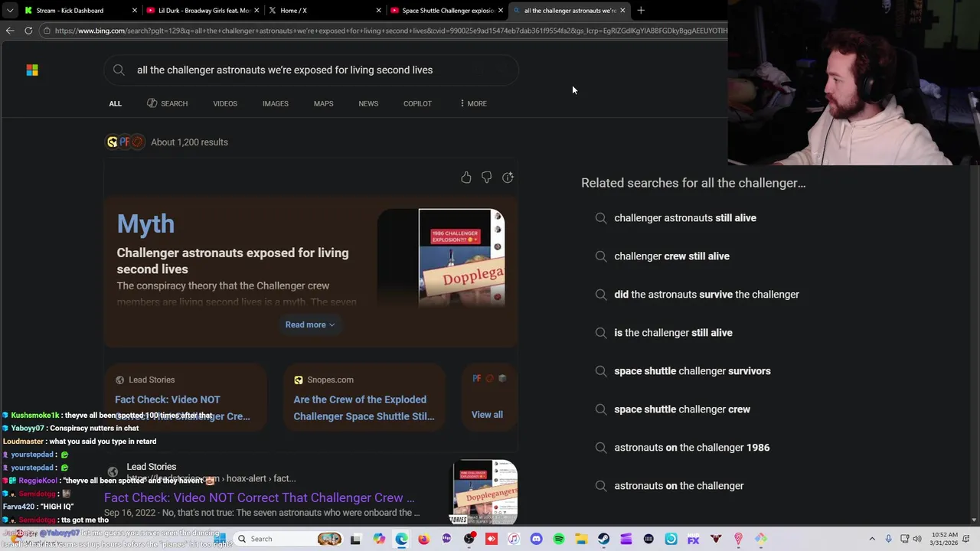
Task: Click the browser address bar URL
Action: (390, 31)
